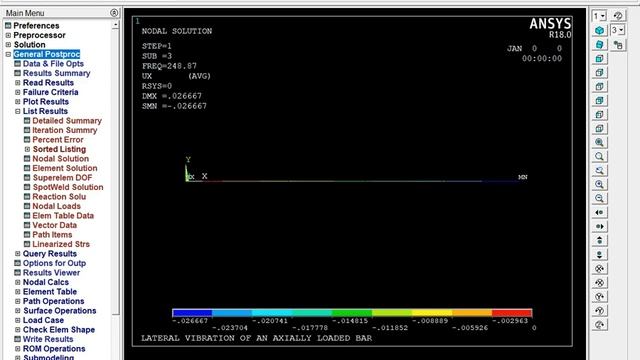The image size is (640, 360).
Task: Expand the Failure Criteria node
Action: point(18,92)
